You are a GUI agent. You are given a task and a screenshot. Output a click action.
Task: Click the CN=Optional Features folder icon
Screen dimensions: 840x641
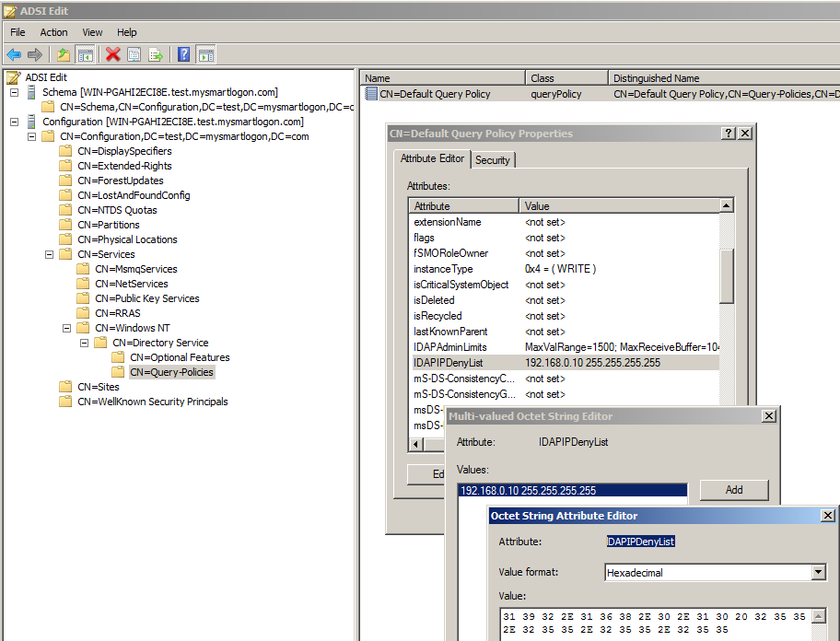point(118,357)
